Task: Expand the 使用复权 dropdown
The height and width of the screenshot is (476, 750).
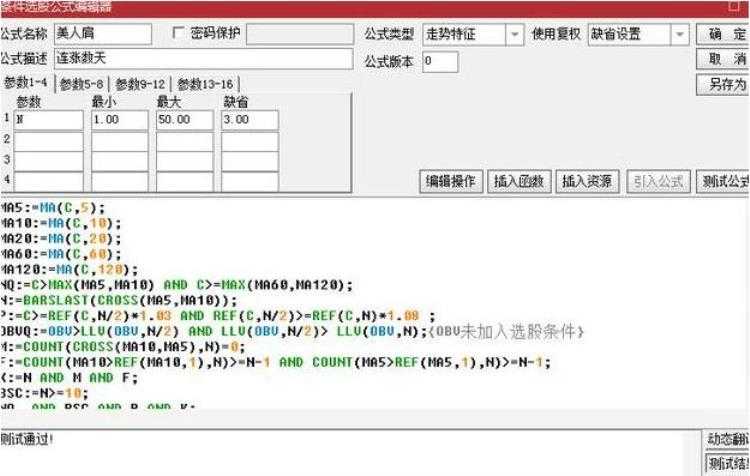Action: click(680, 34)
